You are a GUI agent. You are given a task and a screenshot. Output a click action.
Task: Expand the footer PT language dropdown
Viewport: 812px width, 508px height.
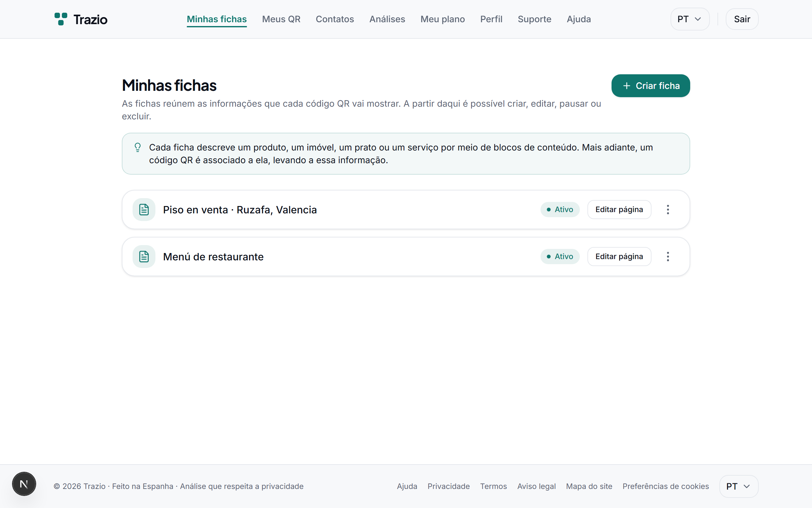(738, 486)
